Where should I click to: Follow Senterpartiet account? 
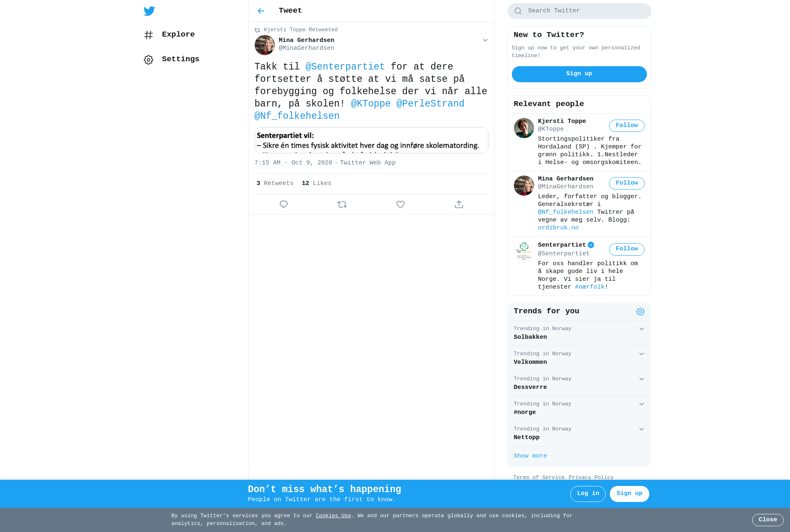(x=627, y=249)
